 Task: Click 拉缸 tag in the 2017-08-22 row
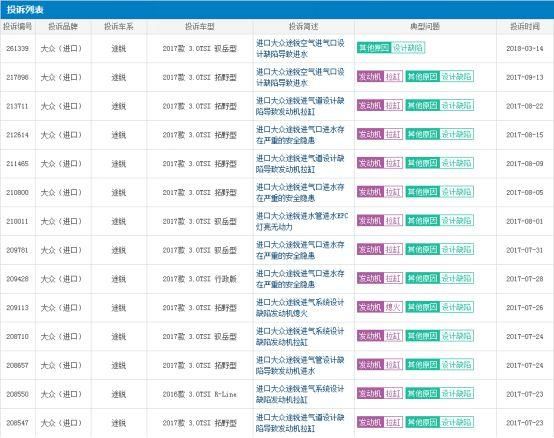point(393,105)
